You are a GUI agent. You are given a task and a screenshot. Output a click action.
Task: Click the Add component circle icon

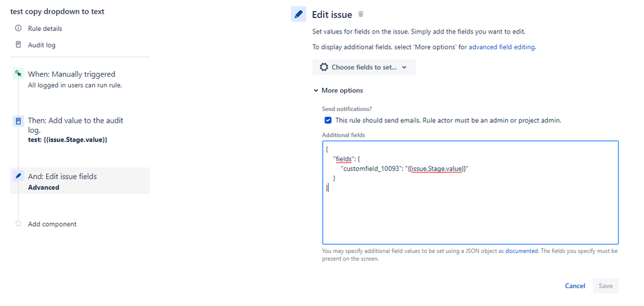coord(18,224)
